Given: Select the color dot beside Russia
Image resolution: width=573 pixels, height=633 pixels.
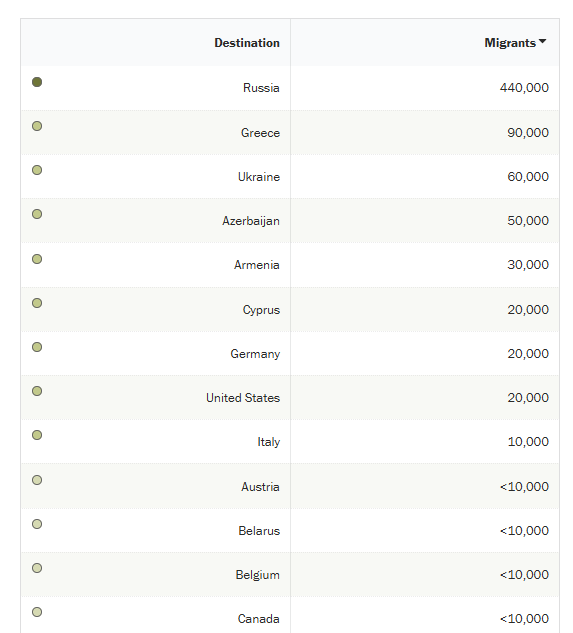Looking at the screenshot, I should 37,82.
